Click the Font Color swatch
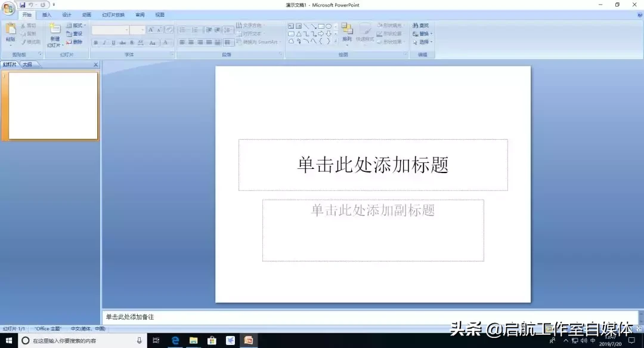 point(165,43)
